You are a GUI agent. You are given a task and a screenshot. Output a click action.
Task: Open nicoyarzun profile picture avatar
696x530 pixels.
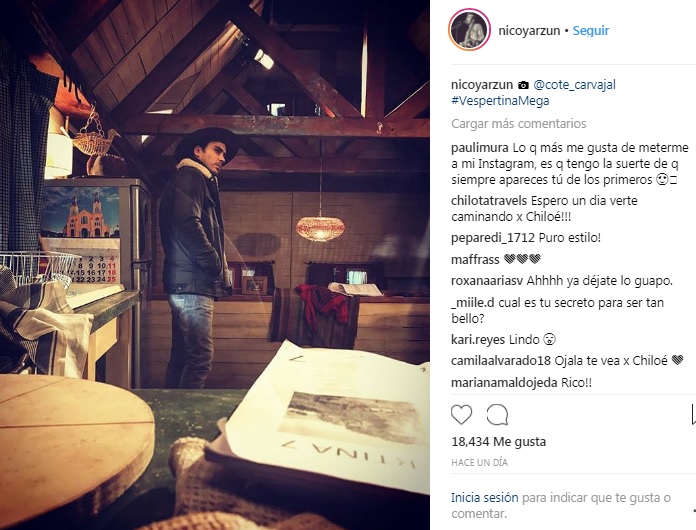pyautogui.click(x=469, y=30)
